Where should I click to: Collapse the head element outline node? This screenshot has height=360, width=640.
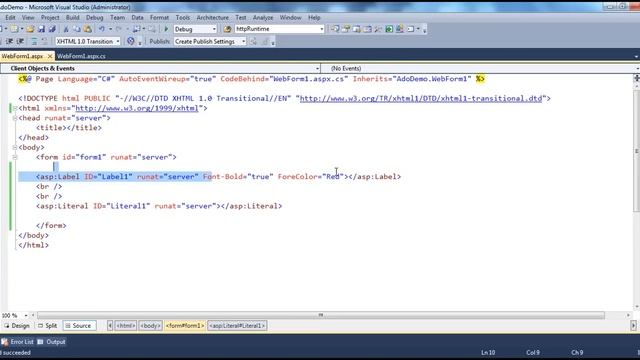click(x=15, y=118)
